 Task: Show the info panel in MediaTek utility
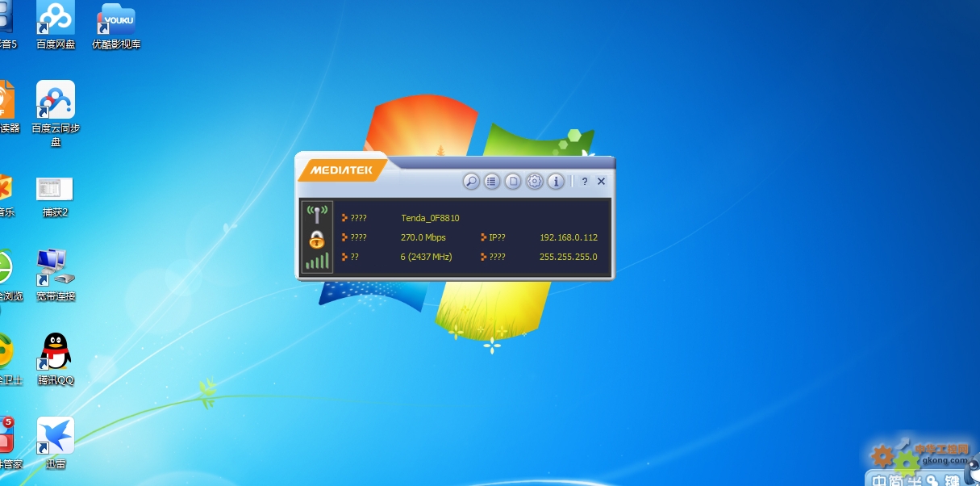tap(556, 182)
